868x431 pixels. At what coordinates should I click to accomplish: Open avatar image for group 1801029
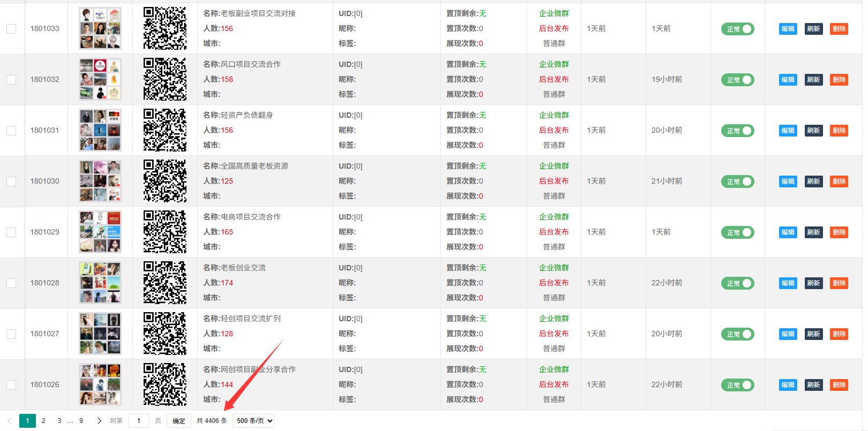point(100,232)
